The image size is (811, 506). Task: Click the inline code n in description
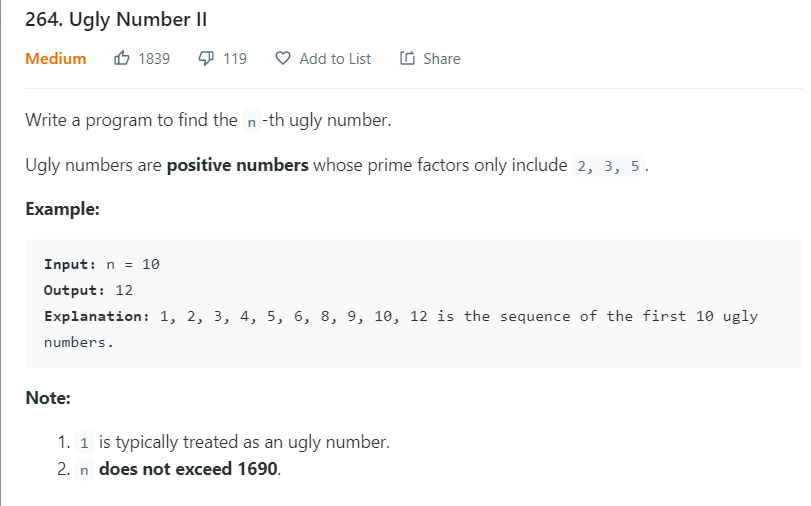(251, 122)
